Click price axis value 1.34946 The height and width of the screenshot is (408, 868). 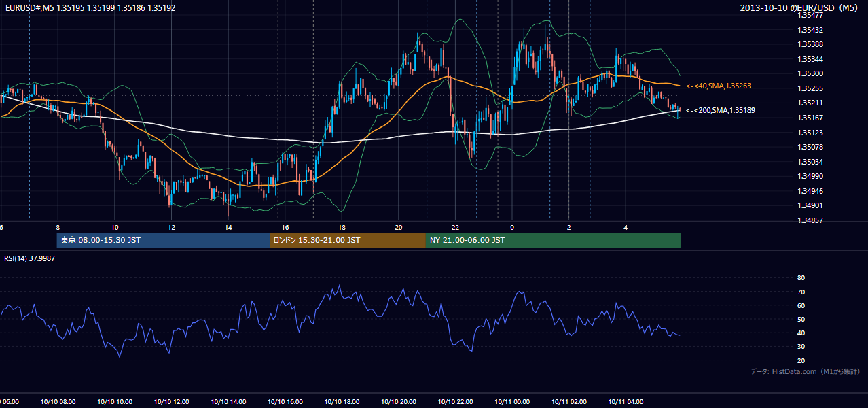(x=810, y=191)
